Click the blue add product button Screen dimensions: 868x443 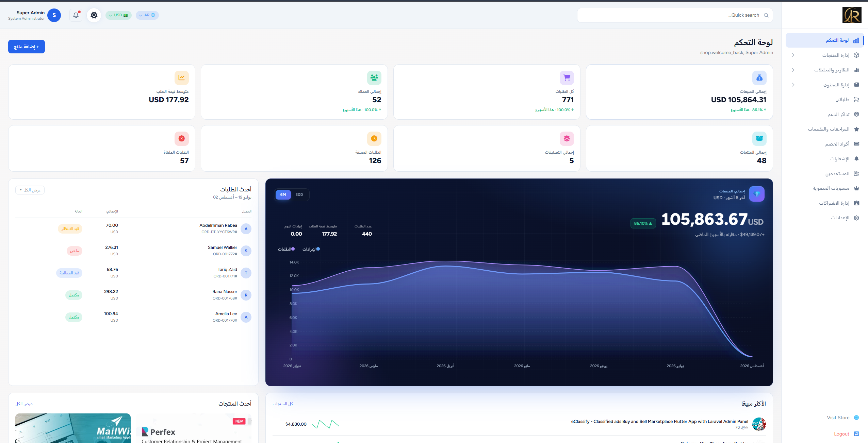[27, 47]
